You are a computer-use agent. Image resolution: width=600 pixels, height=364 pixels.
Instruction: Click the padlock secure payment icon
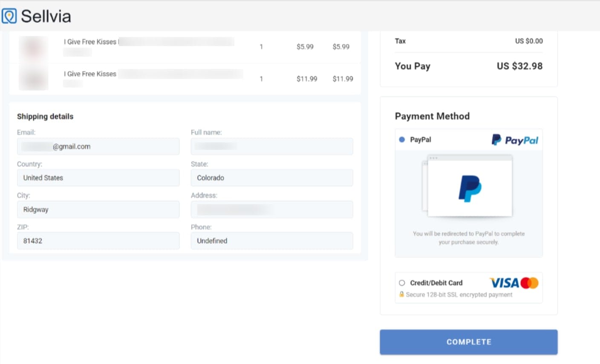pyautogui.click(x=401, y=295)
